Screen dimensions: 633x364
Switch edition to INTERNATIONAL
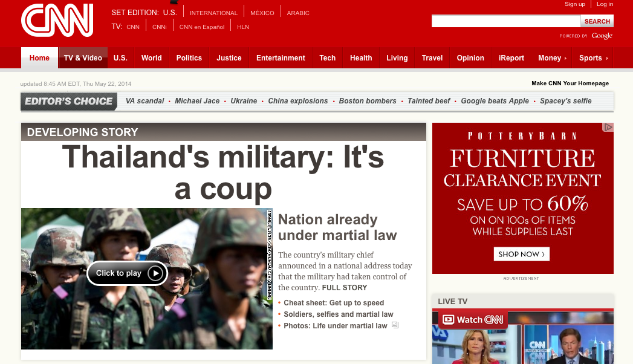pyautogui.click(x=213, y=13)
